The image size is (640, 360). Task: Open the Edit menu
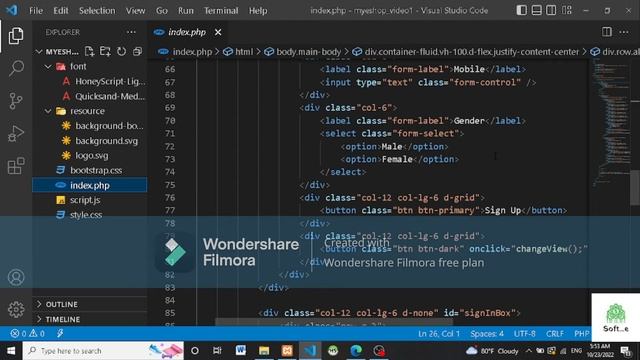click(x=61, y=11)
